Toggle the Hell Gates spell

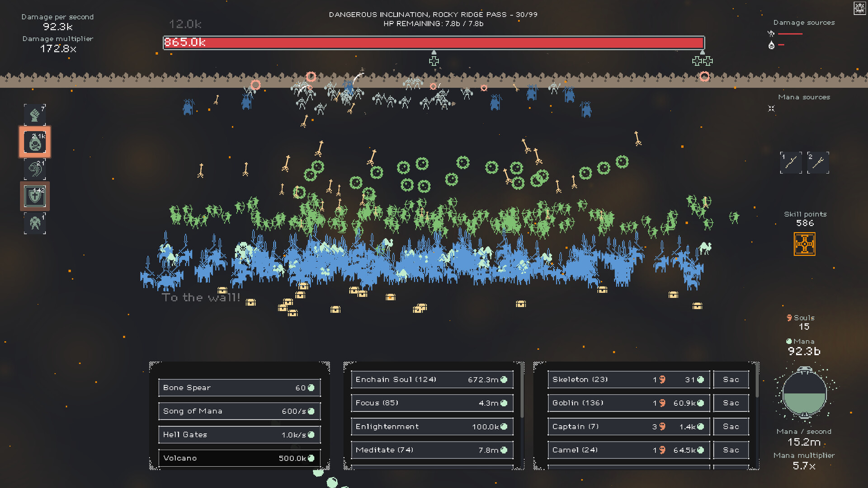(x=239, y=435)
